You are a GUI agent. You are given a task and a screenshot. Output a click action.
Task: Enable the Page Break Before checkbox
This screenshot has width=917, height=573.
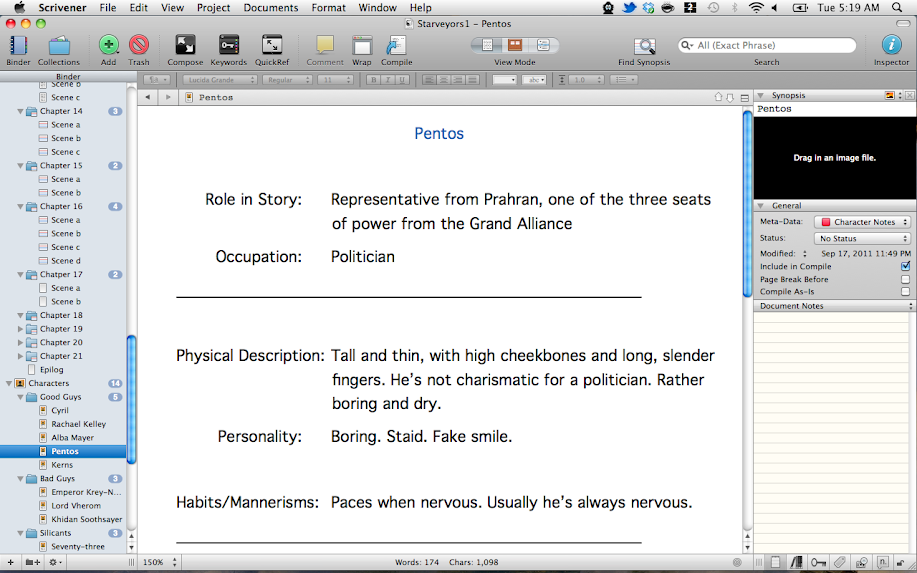pos(905,280)
